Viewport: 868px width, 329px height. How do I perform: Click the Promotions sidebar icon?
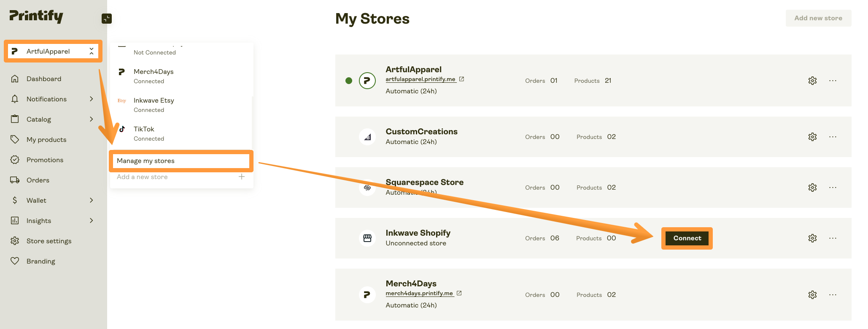coord(15,160)
